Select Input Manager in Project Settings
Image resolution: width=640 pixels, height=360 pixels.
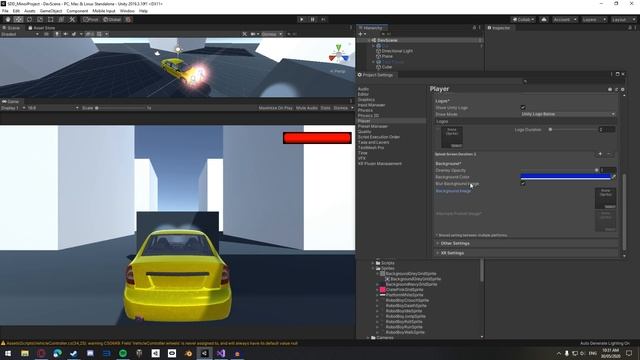tap(371, 105)
